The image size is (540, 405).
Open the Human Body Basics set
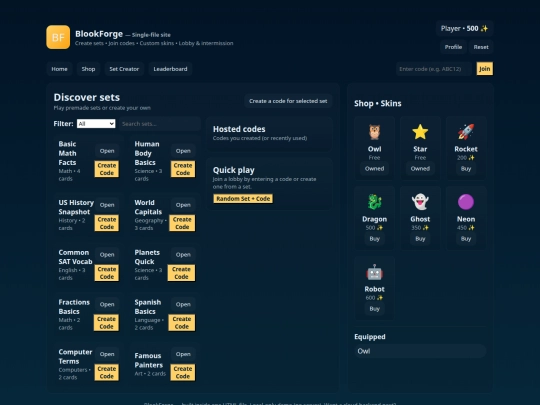pos(183,151)
